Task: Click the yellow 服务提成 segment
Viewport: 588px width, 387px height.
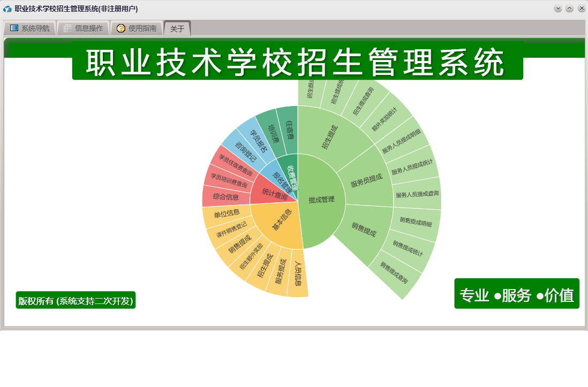Action: (281, 271)
